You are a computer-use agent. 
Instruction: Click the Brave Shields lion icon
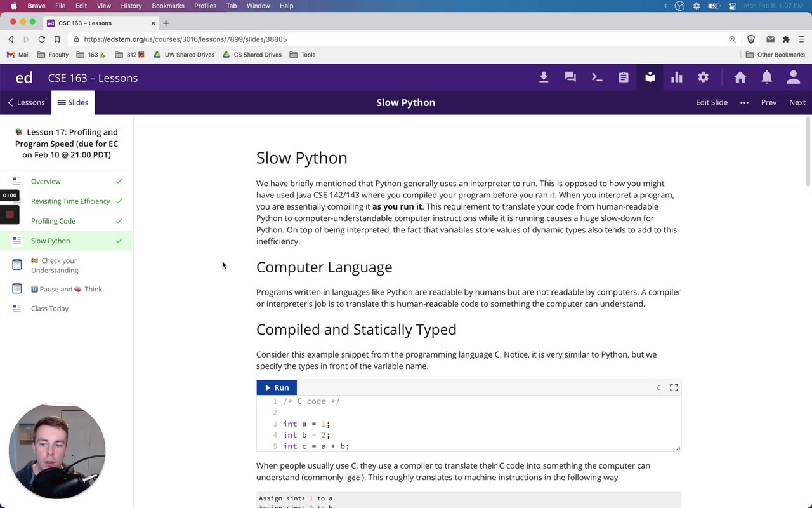[751, 39]
